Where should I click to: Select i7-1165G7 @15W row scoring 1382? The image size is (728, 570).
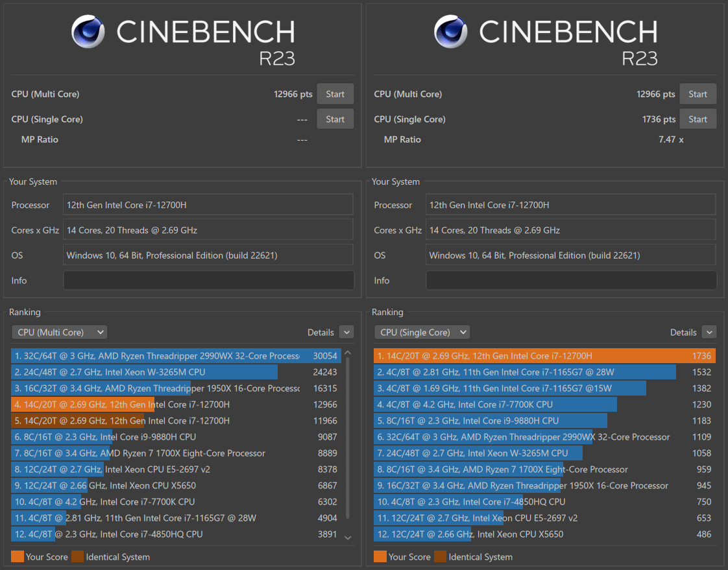[544, 388]
